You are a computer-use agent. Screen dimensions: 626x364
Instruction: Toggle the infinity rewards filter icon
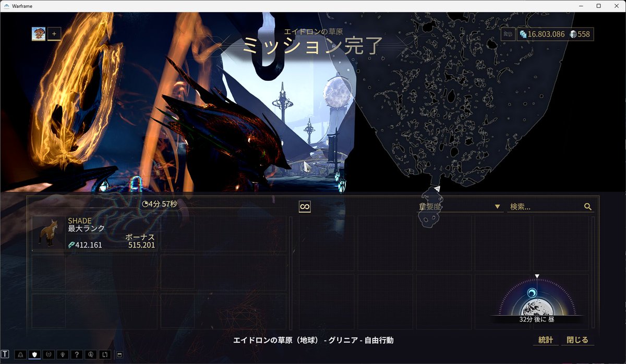point(305,207)
